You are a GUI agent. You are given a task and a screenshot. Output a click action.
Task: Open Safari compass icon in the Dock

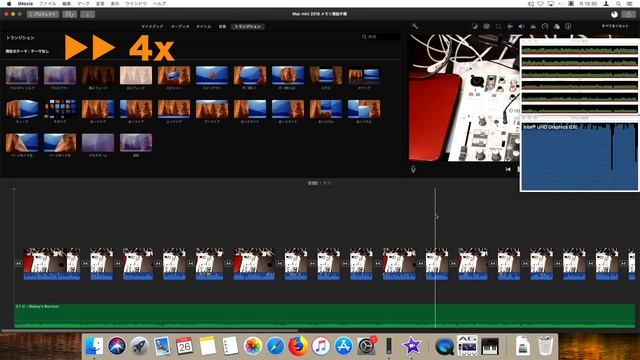[276, 346]
